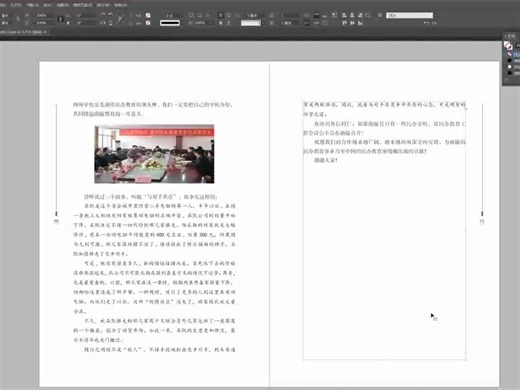Click the shear angle field

(86, 23)
